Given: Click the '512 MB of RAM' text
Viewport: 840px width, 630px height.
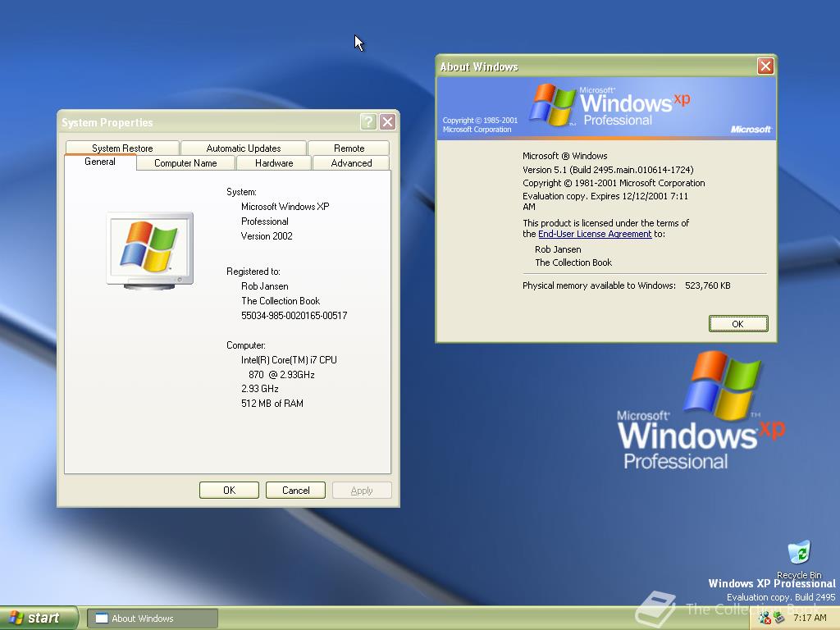Looking at the screenshot, I should point(272,404).
